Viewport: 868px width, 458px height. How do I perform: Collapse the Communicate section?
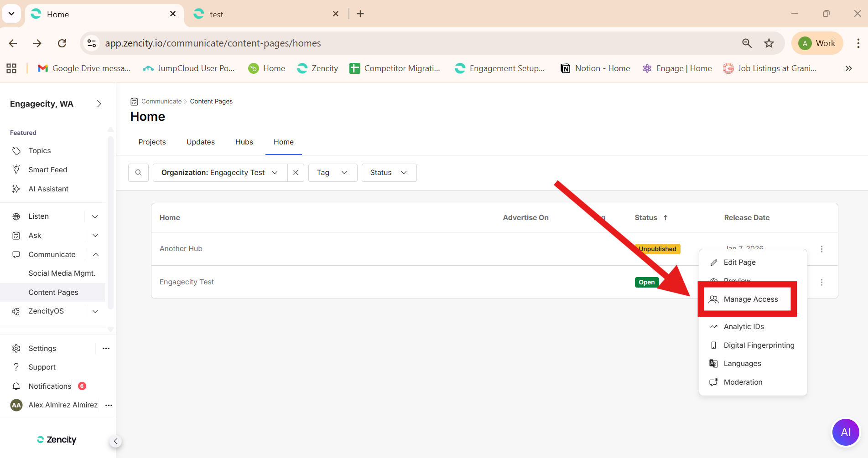pyautogui.click(x=96, y=254)
